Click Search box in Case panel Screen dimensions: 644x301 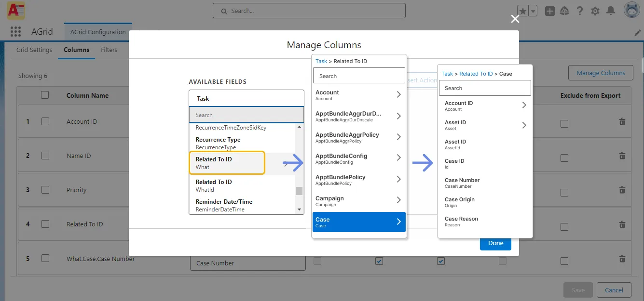coord(485,88)
